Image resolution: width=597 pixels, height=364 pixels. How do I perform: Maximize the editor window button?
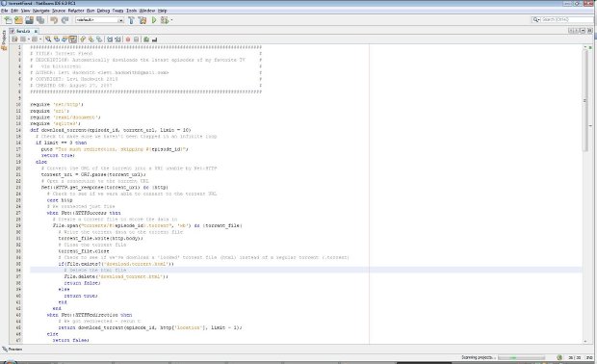(589, 31)
